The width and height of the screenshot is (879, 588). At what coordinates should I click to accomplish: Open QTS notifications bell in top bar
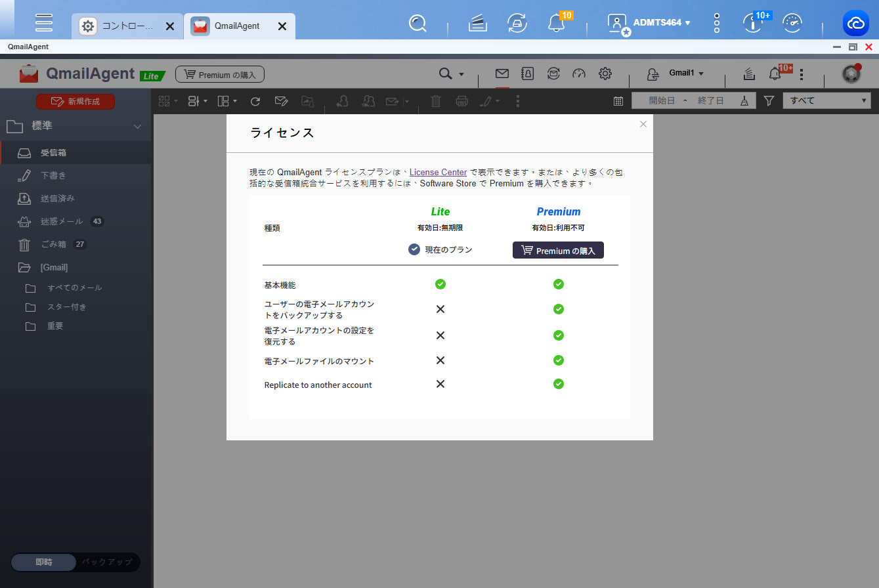tap(556, 23)
